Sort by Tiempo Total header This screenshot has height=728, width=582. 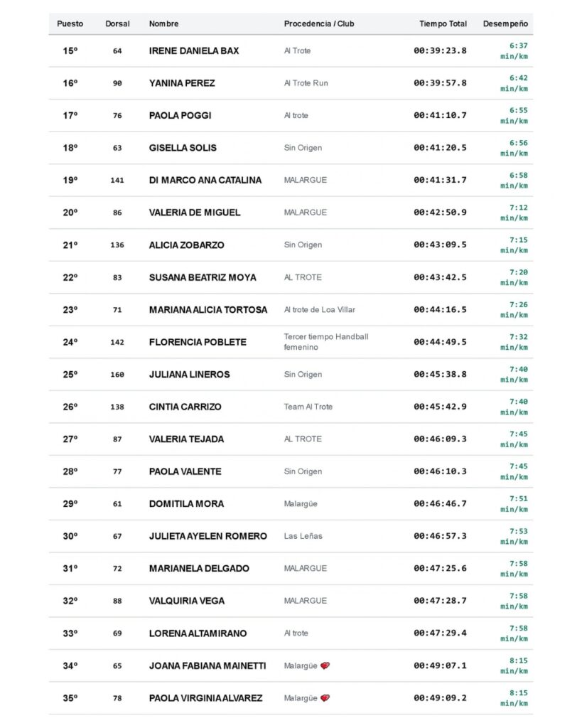click(x=443, y=23)
